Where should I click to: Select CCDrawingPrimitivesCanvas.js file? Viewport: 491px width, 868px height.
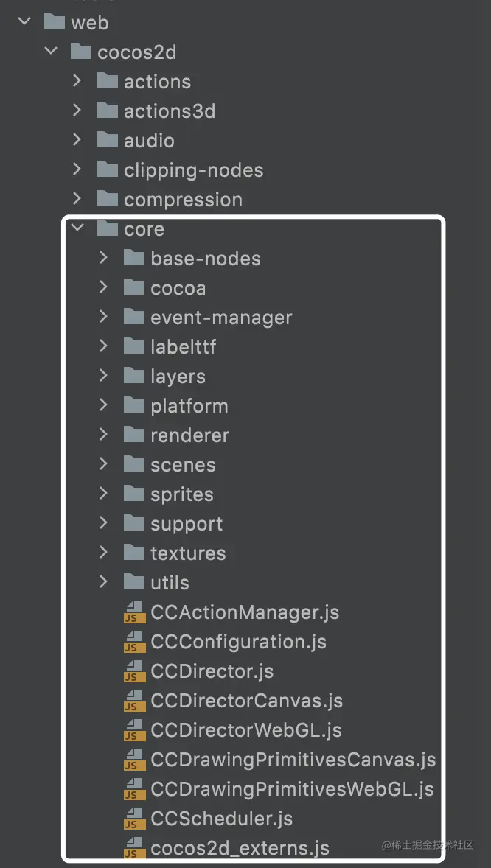[x=293, y=760]
